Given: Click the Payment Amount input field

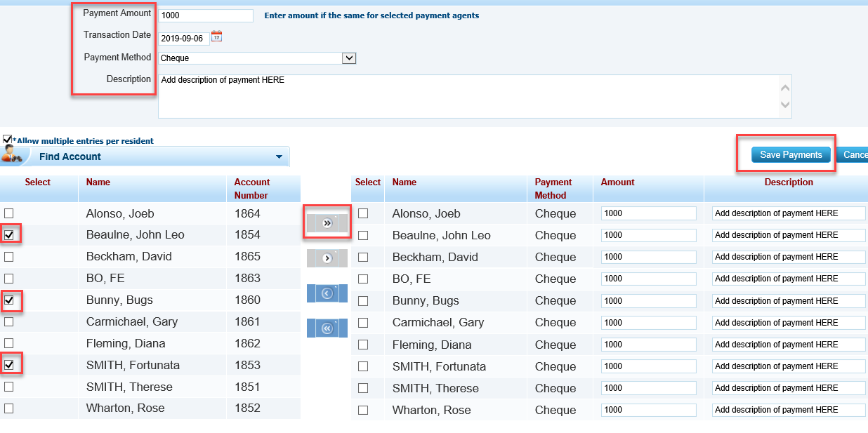Looking at the screenshot, I should tap(206, 15).
